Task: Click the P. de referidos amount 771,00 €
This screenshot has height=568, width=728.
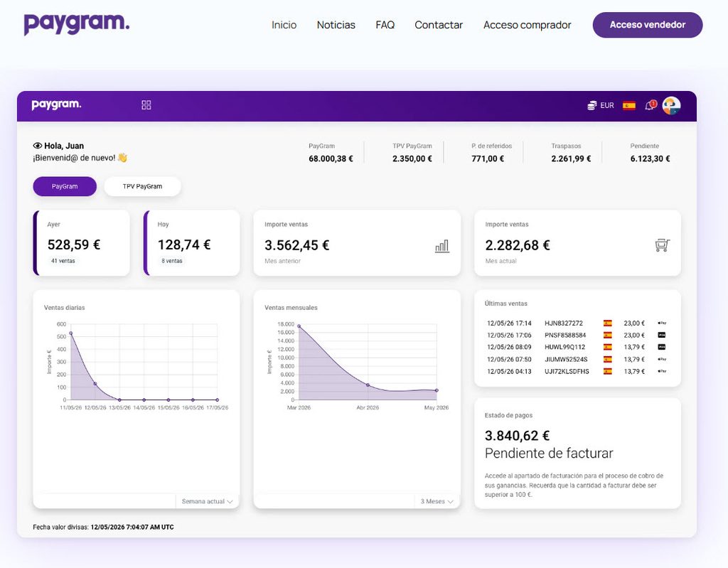Action: 488,159
